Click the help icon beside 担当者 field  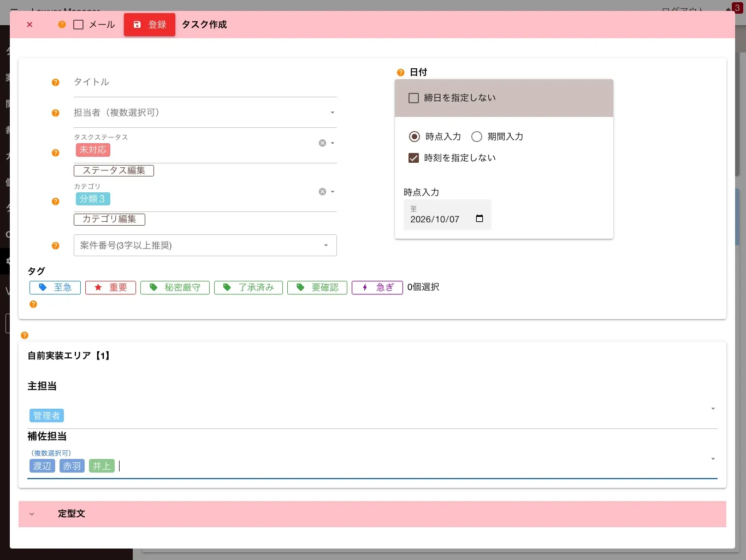(55, 113)
